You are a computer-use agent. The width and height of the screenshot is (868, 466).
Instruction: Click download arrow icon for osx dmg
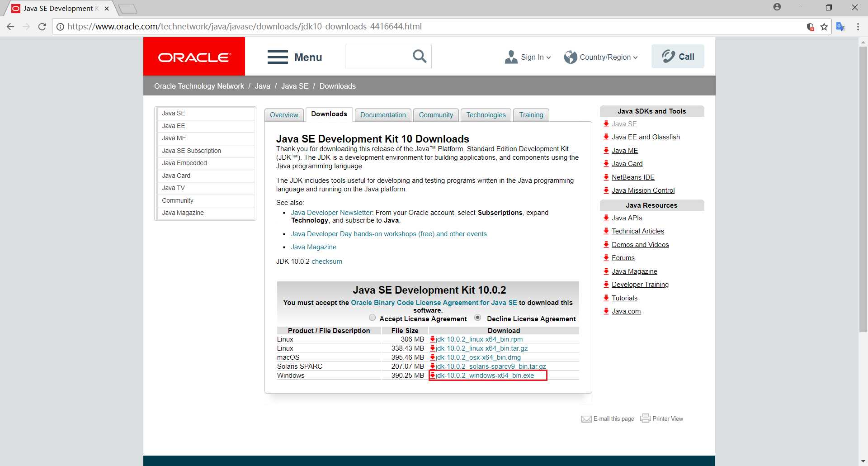click(433, 357)
